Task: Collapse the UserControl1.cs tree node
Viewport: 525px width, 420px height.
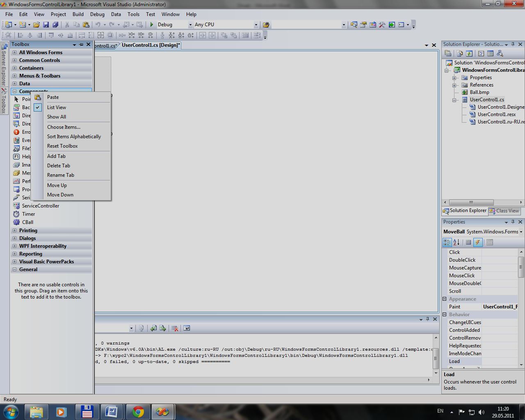Action: point(454,100)
